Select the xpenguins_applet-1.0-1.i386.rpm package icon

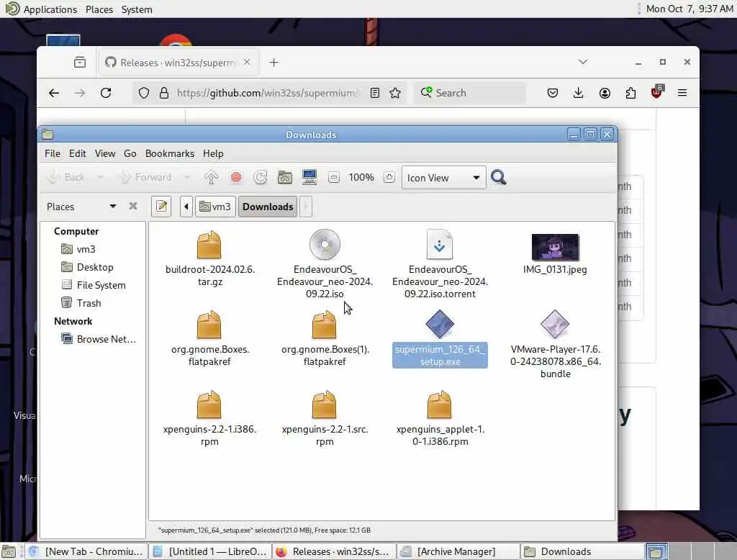440,405
